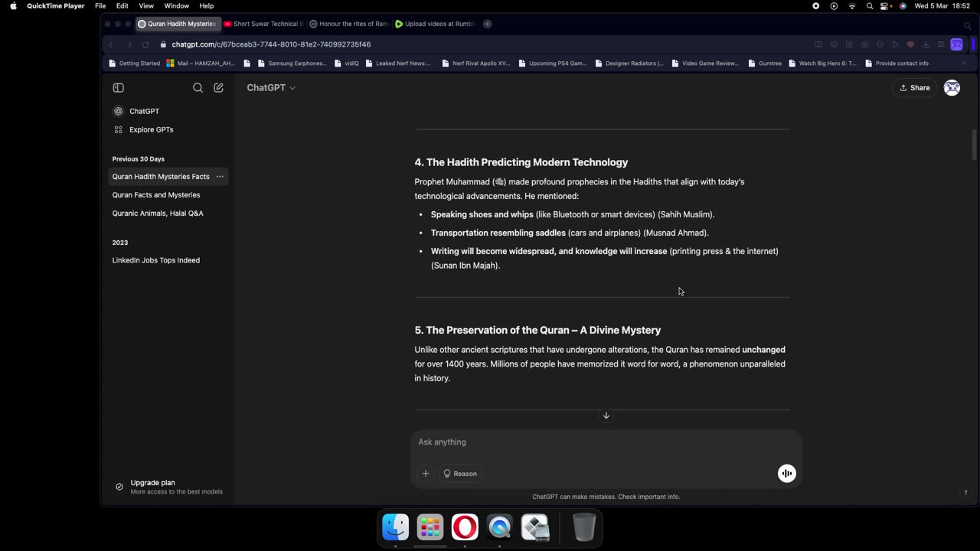This screenshot has height=551, width=980.
Task: Go back in the browser
Action: click(x=111, y=44)
